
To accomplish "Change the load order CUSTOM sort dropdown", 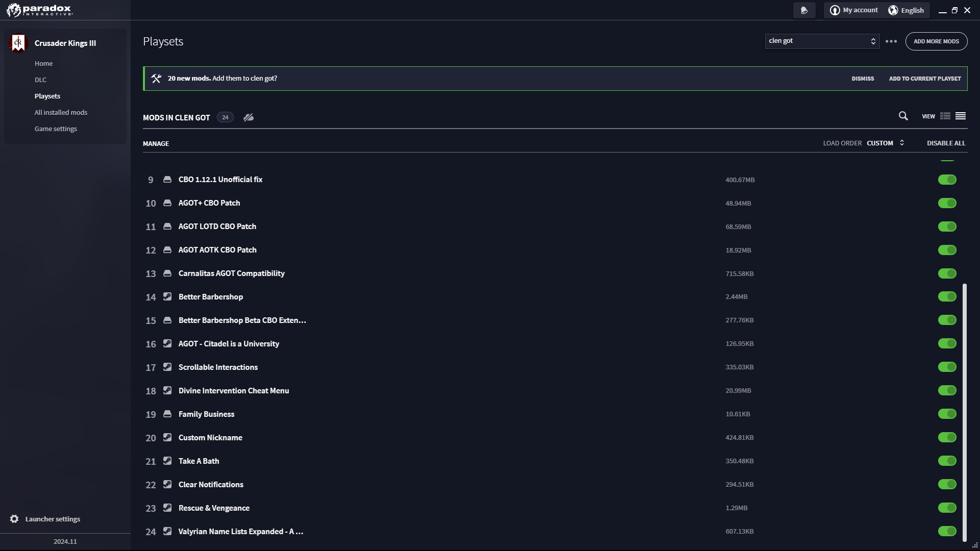I will (x=886, y=143).
